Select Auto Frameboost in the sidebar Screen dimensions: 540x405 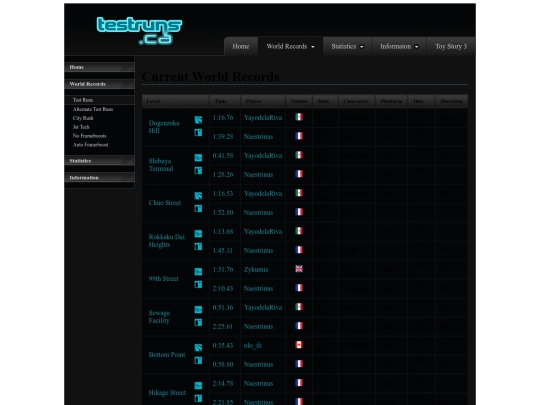[x=91, y=145]
